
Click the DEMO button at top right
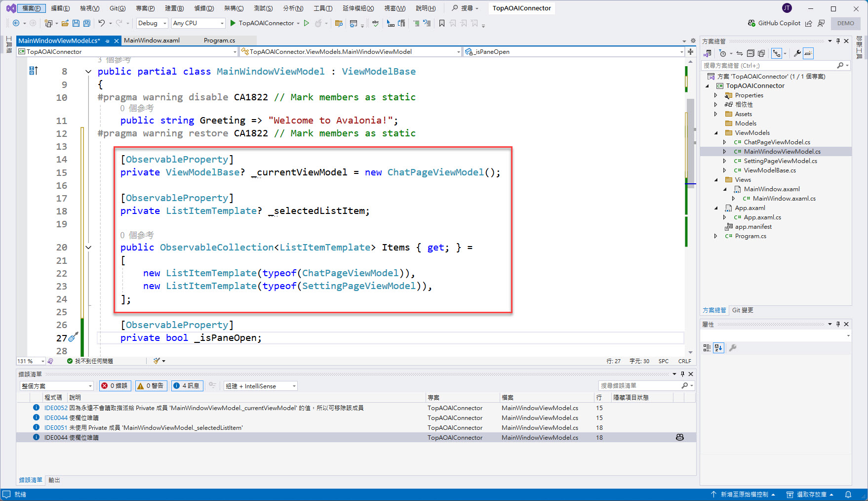tap(845, 23)
